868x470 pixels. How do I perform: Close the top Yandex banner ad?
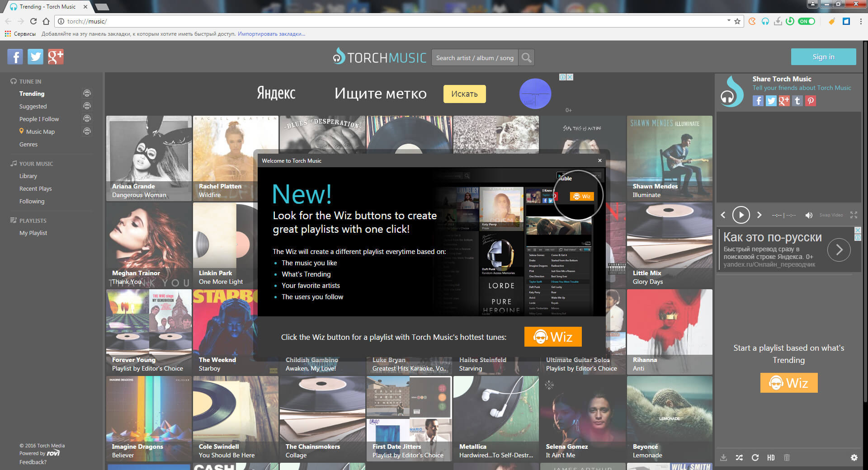[570, 77]
